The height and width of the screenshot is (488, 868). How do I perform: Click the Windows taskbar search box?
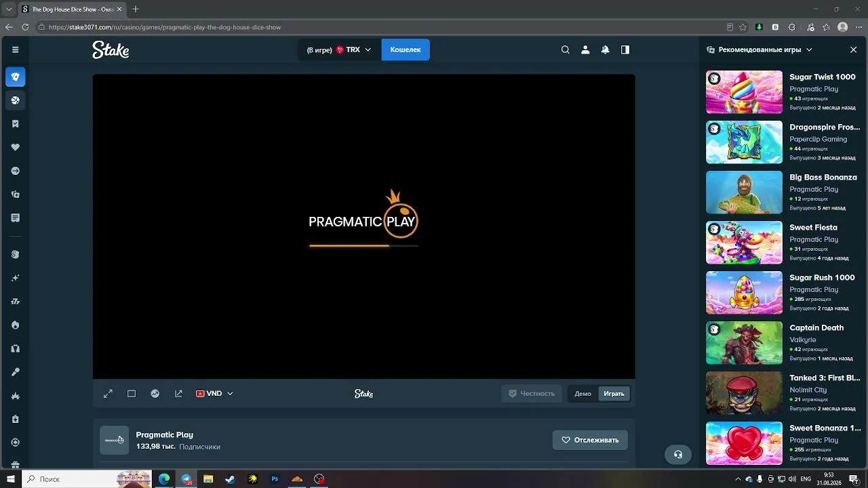[87, 479]
